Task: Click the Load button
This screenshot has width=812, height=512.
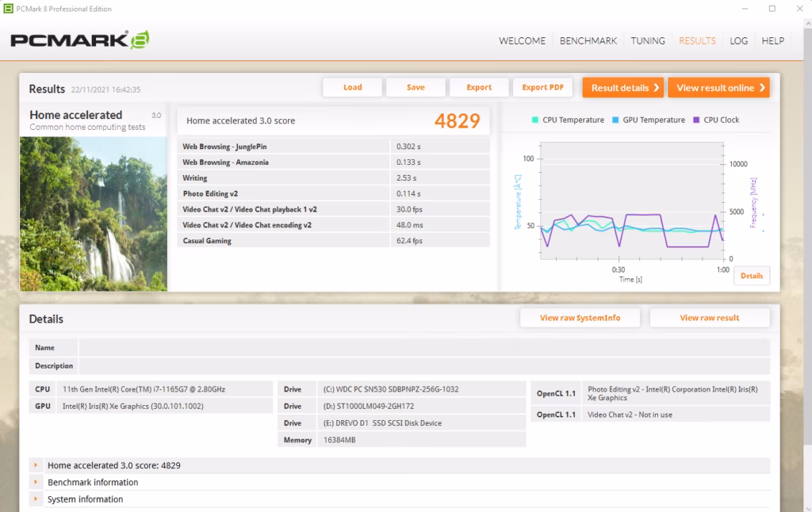Action: pyautogui.click(x=353, y=87)
